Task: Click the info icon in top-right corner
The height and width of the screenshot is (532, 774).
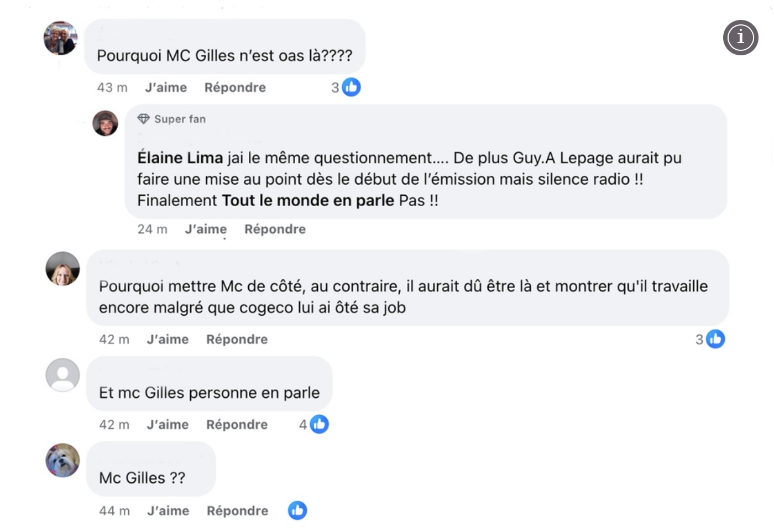Action: (x=740, y=38)
